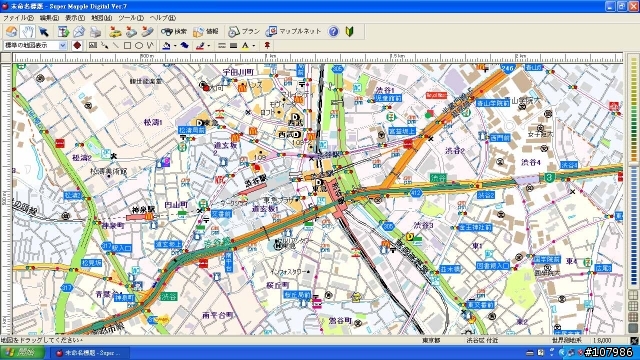
Task: Click the top grid view icon at right
Action: (633, 295)
